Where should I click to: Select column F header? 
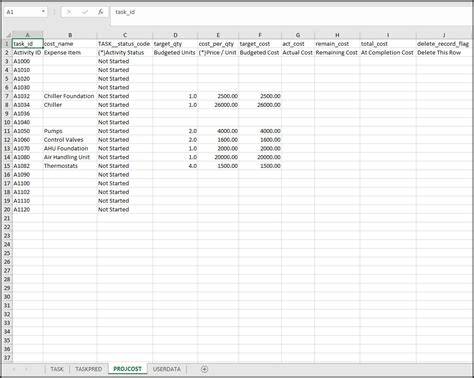click(x=260, y=35)
